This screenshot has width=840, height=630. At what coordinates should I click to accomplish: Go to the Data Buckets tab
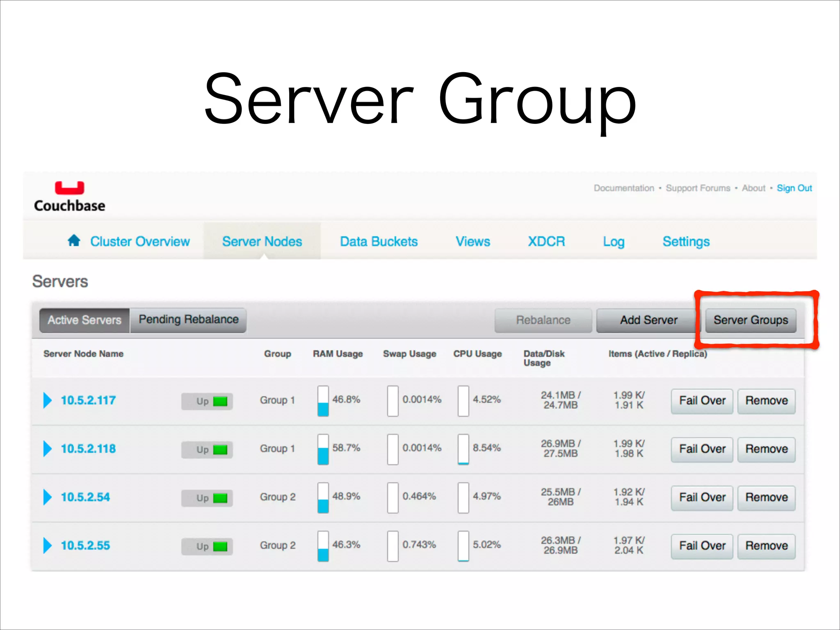[x=379, y=241]
